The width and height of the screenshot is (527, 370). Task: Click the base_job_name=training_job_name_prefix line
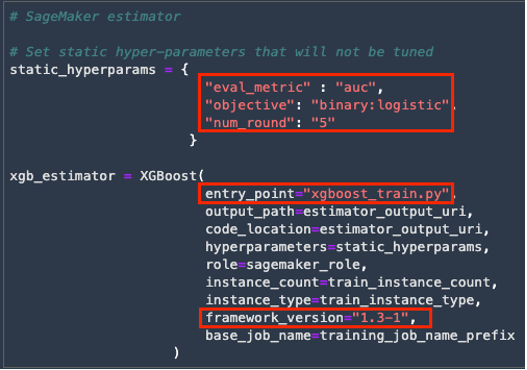(360, 335)
